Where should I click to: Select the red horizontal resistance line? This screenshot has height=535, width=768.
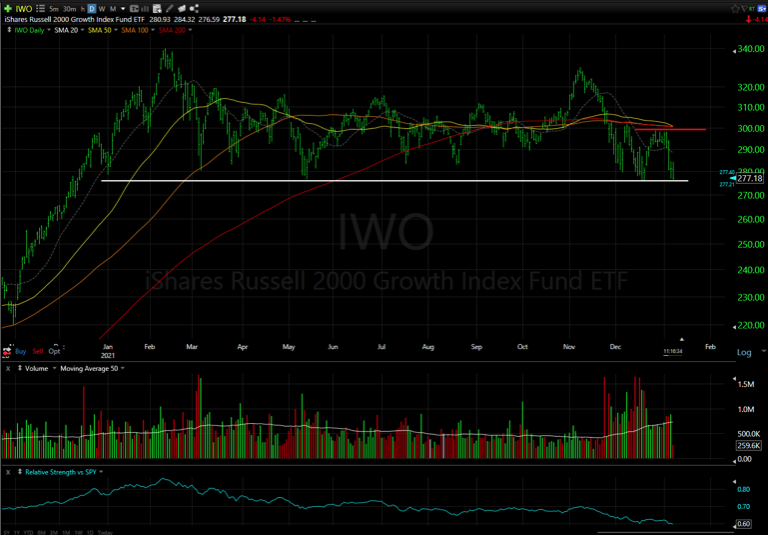click(x=669, y=129)
